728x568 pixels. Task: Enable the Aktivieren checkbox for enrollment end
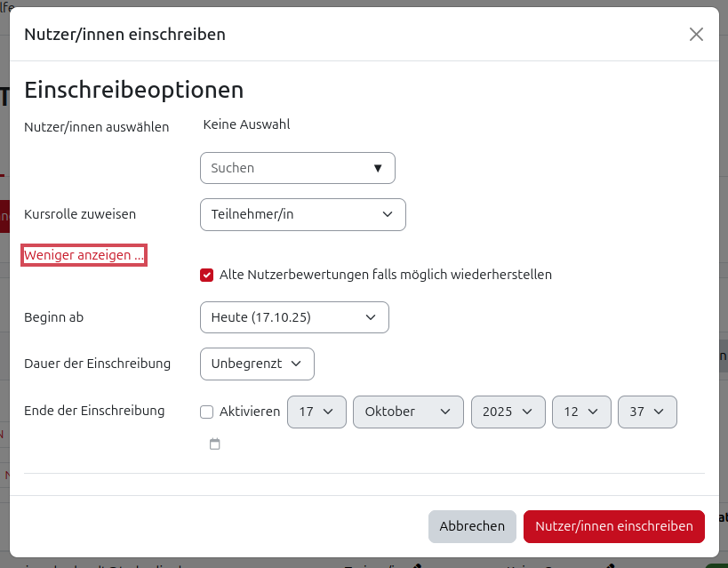coord(206,412)
